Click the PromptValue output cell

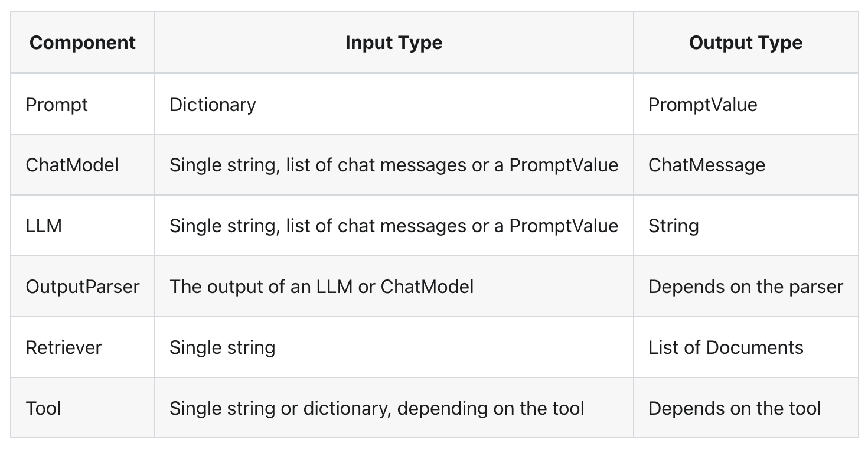pos(702,105)
